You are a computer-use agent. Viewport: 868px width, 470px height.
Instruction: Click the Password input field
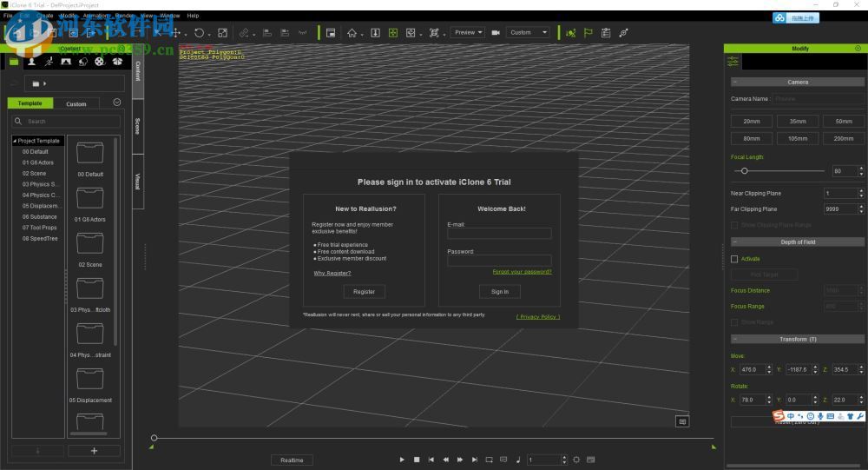click(499, 261)
